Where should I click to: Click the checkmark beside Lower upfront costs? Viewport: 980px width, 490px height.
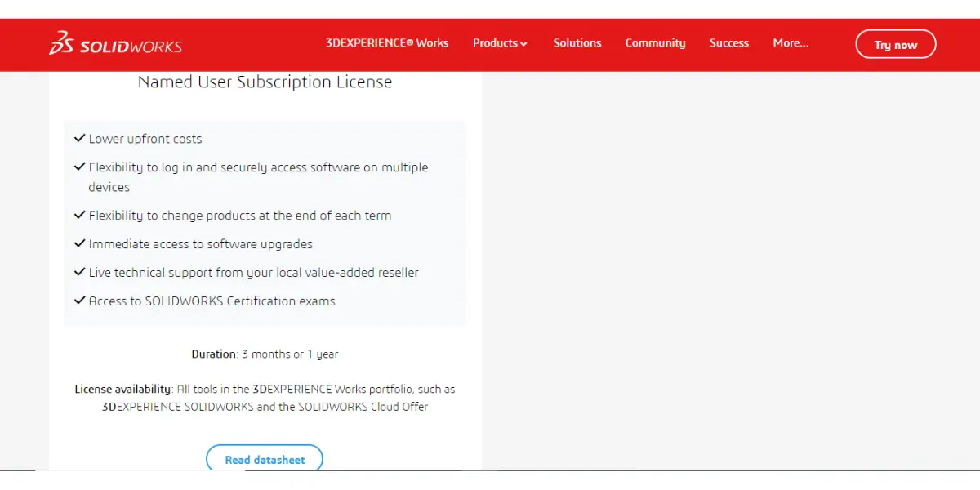[80, 139]
